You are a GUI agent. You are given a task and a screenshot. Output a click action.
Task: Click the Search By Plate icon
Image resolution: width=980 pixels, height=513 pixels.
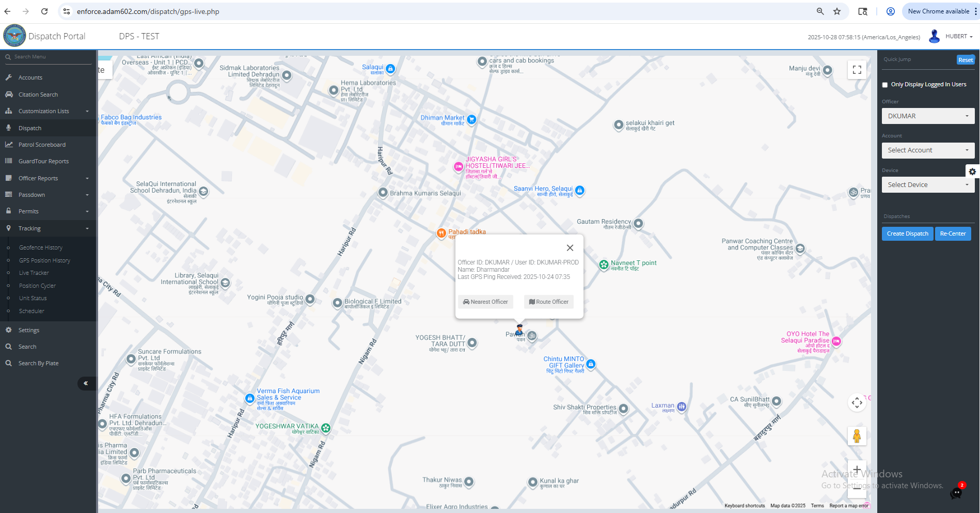click(x=9, y=363)
